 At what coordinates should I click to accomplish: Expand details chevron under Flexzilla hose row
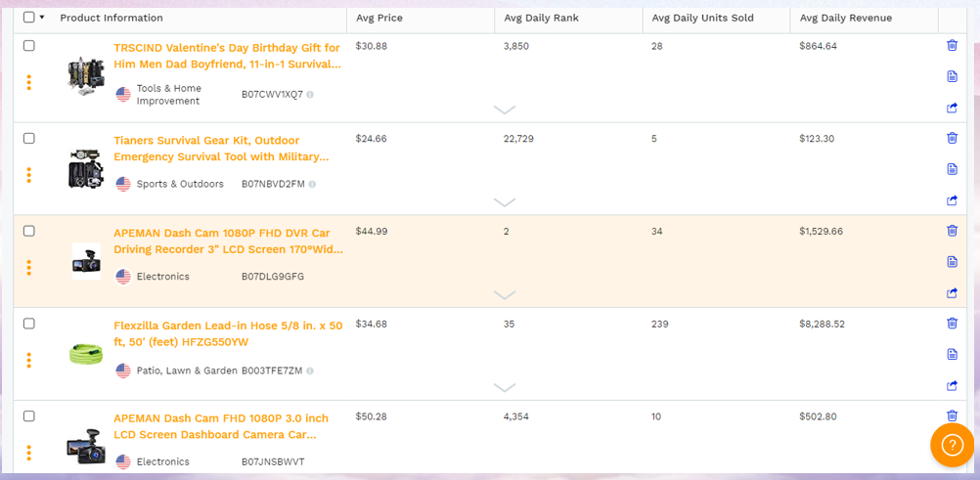click(x=505, y=387)
